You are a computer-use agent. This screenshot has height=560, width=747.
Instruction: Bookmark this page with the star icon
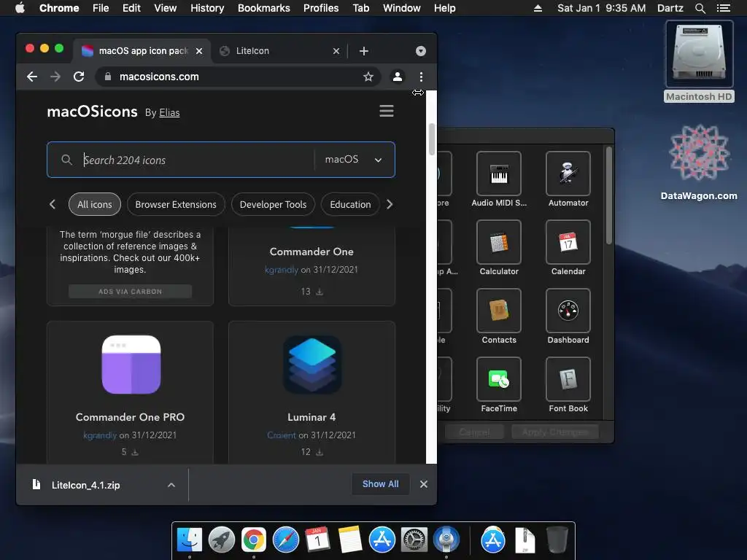[x=368, y=77]
